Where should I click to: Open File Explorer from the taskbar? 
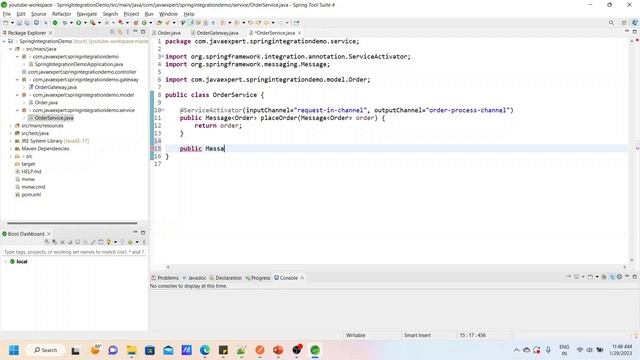[x=131, y=350]
